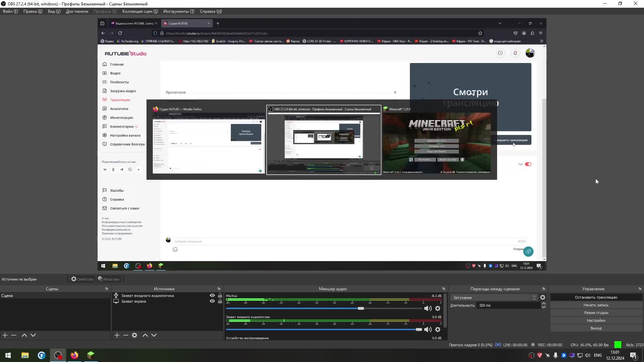Remove the selected source with minus icon
644x362 pixels.
126,335
